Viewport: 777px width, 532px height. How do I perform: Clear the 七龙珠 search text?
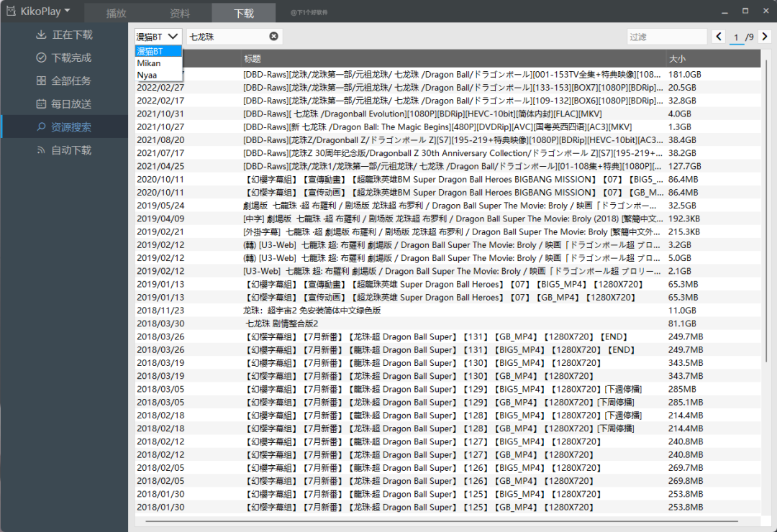point(274,36)
